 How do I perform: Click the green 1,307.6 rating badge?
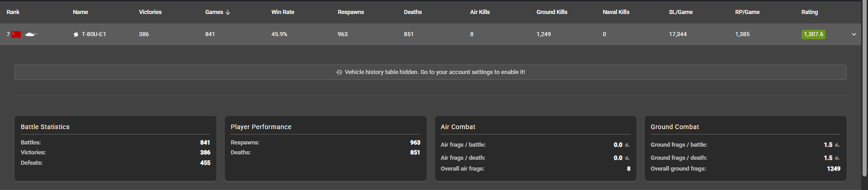pyautogui.click(x=813, y=34)
